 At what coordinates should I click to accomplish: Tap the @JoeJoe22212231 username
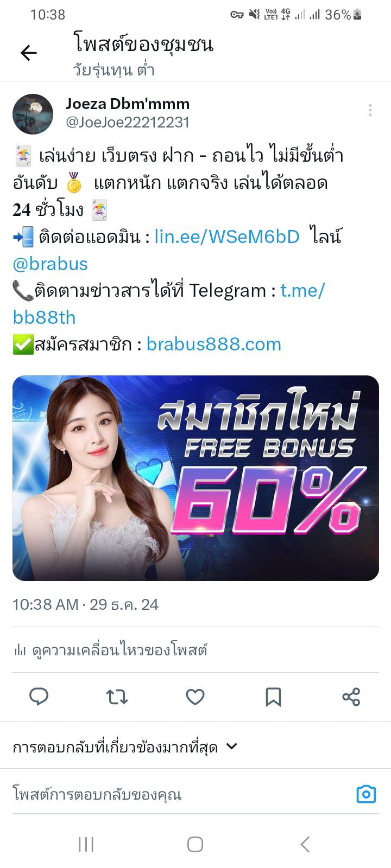coord(128,123)
